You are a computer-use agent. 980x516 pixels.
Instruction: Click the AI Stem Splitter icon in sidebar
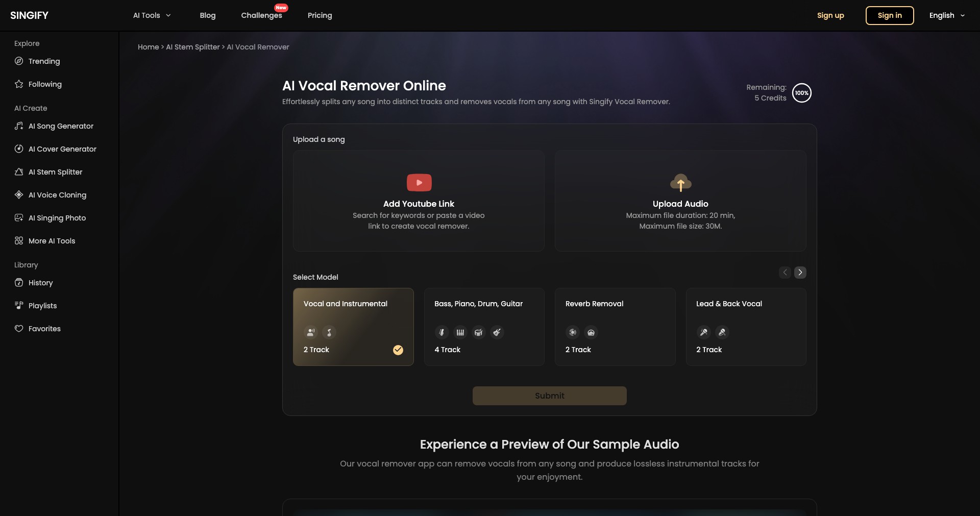[x=19, y=172]
